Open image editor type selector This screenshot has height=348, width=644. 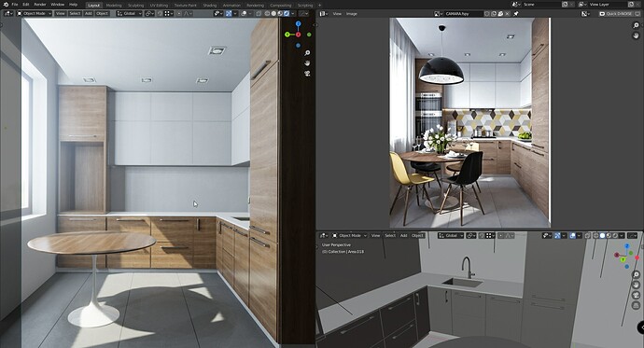click(x=323, y=14)
